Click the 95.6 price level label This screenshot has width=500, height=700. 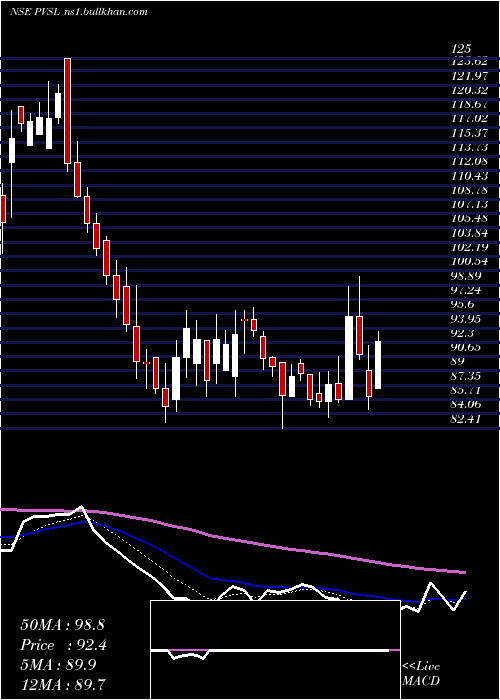coord(463,304)
